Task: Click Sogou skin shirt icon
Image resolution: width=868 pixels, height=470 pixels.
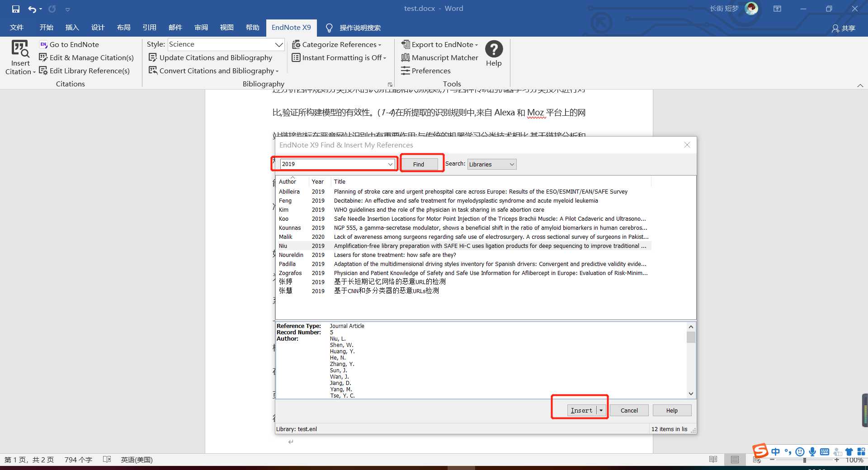Action: point(849,451)
